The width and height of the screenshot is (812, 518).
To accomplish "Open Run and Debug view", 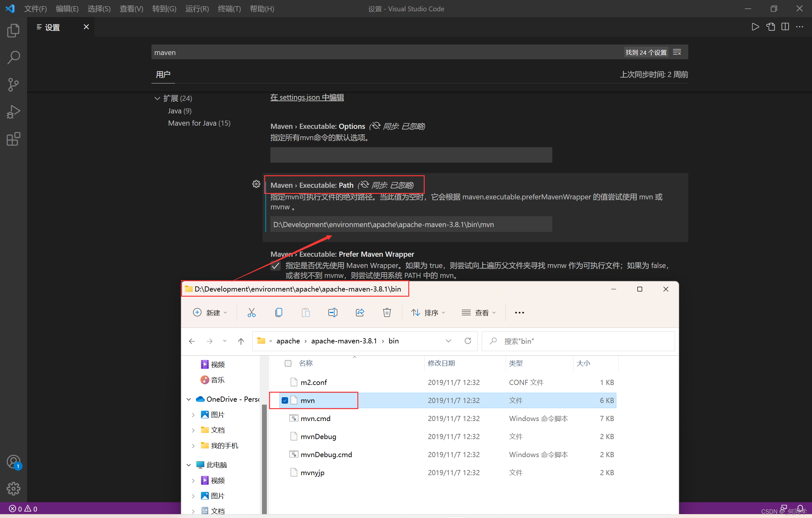I will tap(13, 111).
